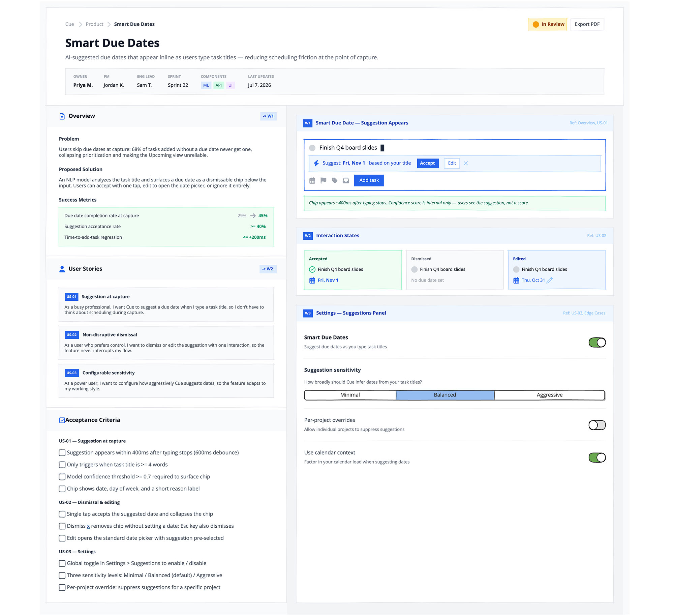Check Suggestion appears within 400ms criterion
The image size is (674, 616).
tap(62, 453)
